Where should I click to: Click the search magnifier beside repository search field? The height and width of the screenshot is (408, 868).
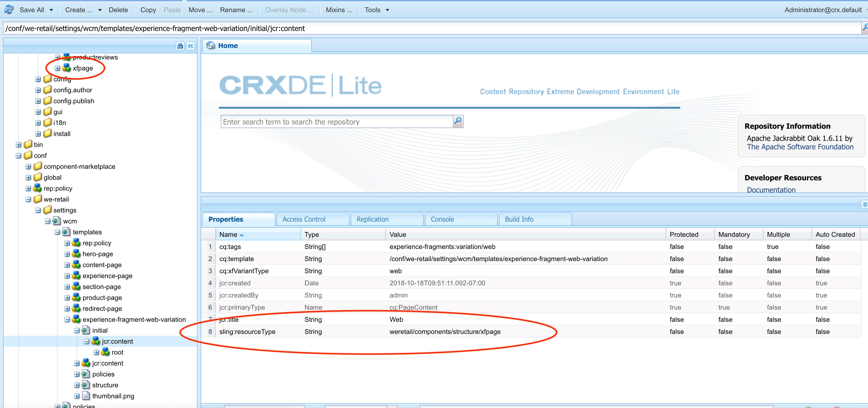pyautogui.click(x=458, y=121)
